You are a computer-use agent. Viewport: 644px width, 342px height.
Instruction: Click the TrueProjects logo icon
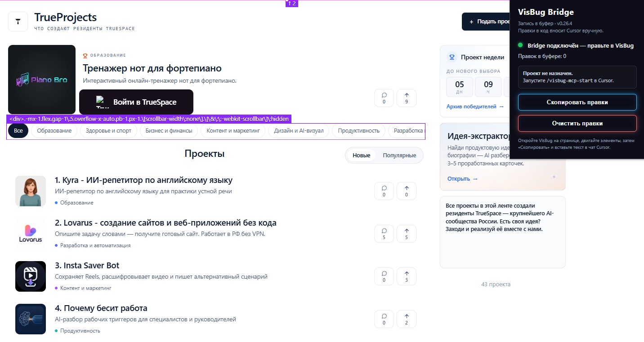point(18,22)
